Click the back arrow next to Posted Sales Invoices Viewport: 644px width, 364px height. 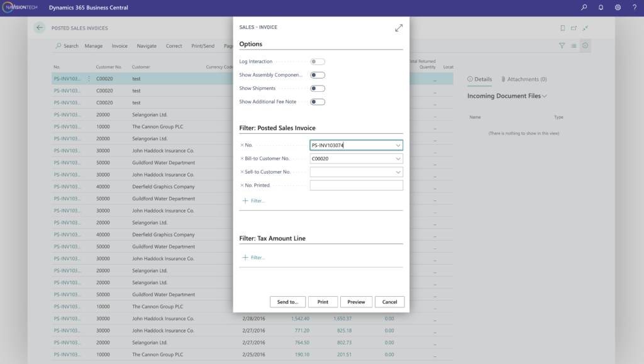38,28
